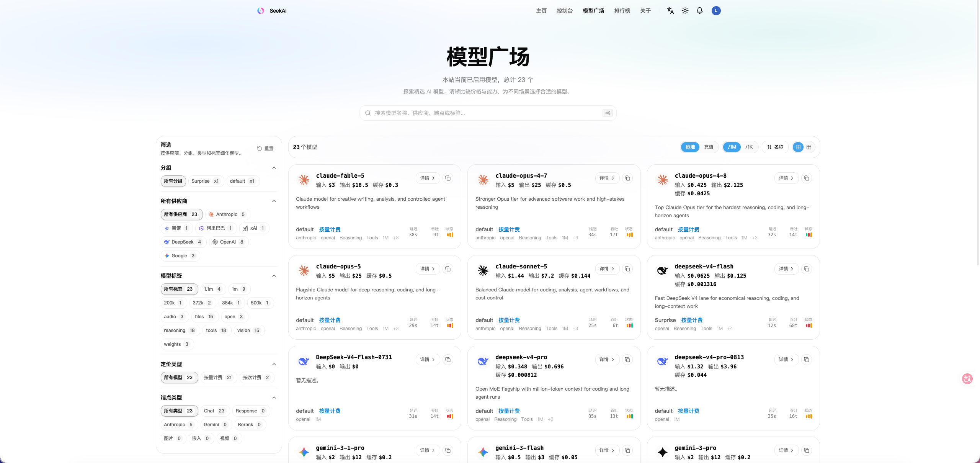This screenshot has height=463, width=980.
Task: Open the 控制台 nav item
Action: (x=565, y=11)
